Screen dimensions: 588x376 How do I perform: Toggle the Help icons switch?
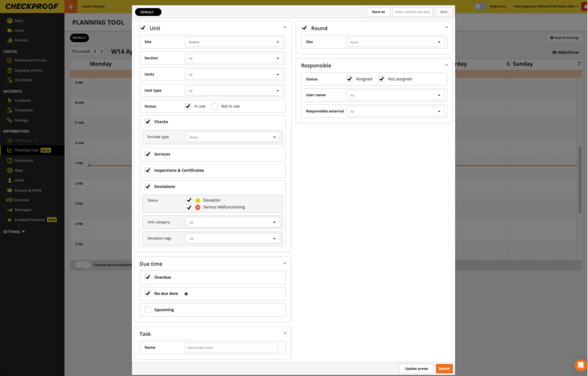point(480,6)
